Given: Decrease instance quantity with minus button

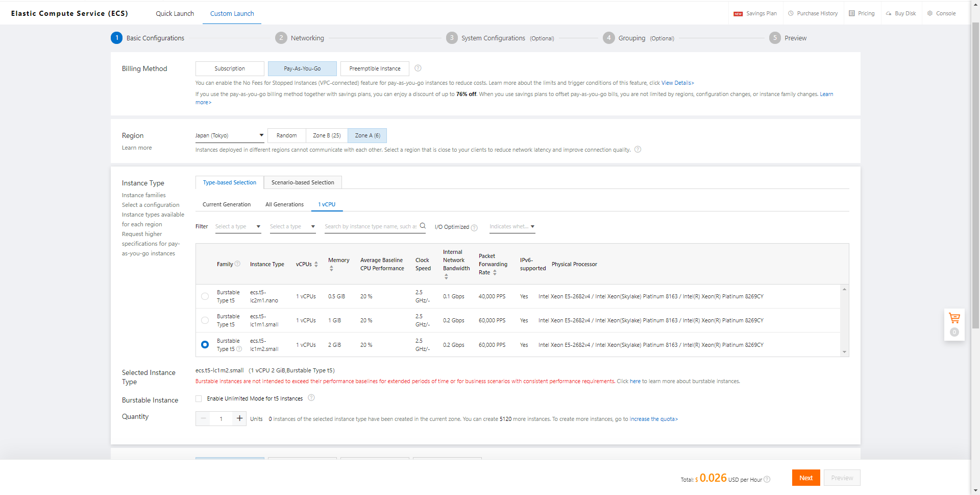Looking at the screenshot, I should (x=203, y=419).
